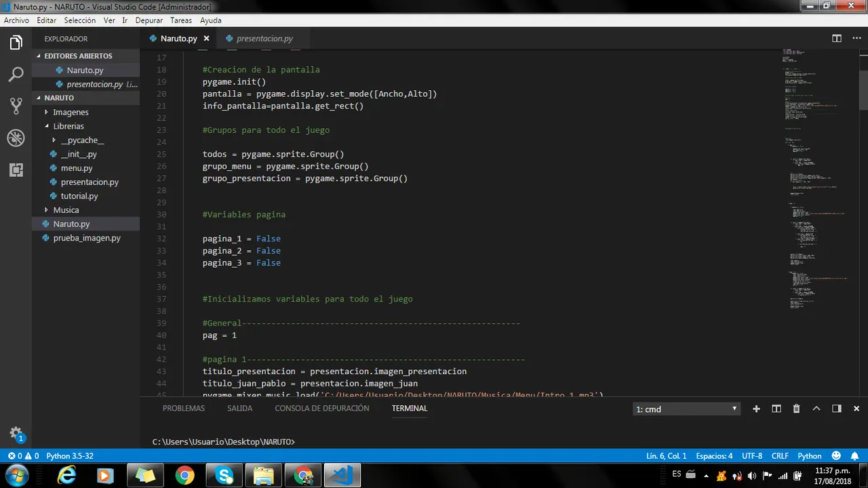The height and width of the screenshot is (488, 868).
Task: Open the Search view in activity bar
Action: [x=16, y=75]
